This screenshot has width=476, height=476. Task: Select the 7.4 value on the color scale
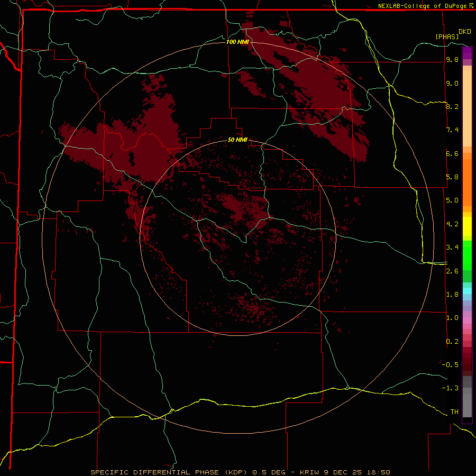tap(452, 130)
